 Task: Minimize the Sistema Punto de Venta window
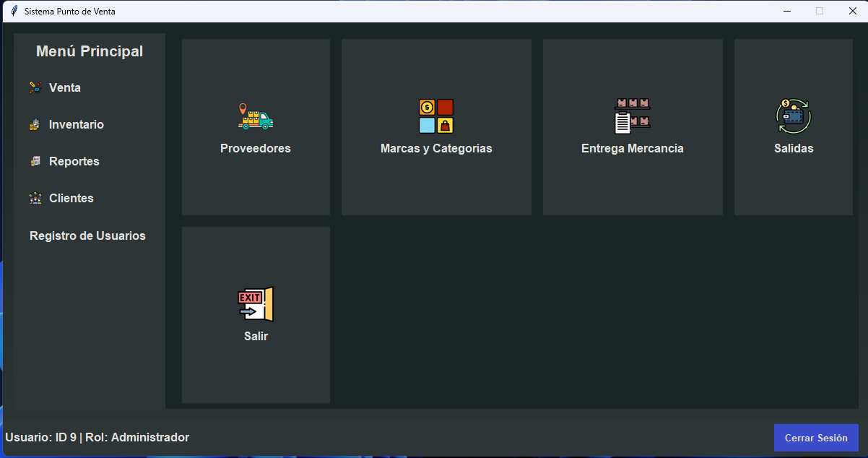[787, 12]
